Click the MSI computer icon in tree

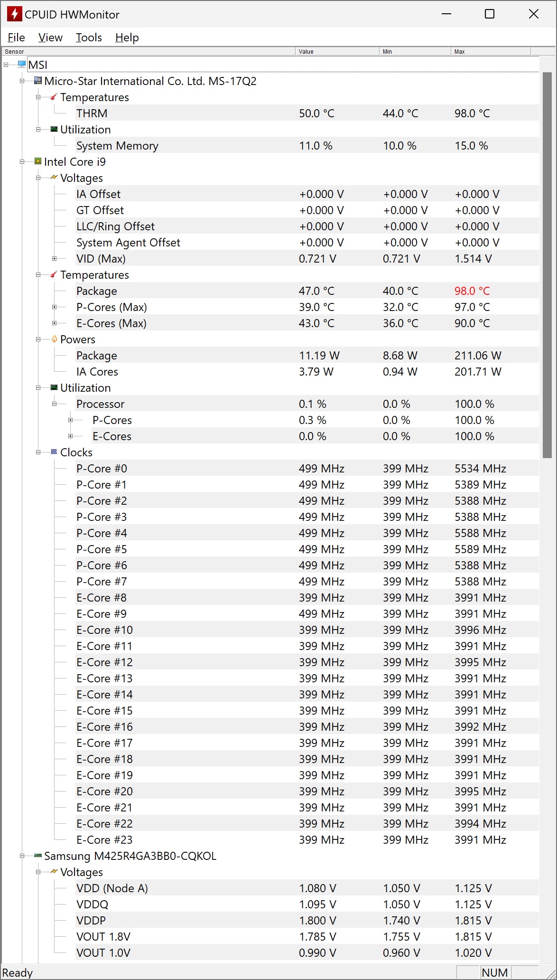click(22, 65)
